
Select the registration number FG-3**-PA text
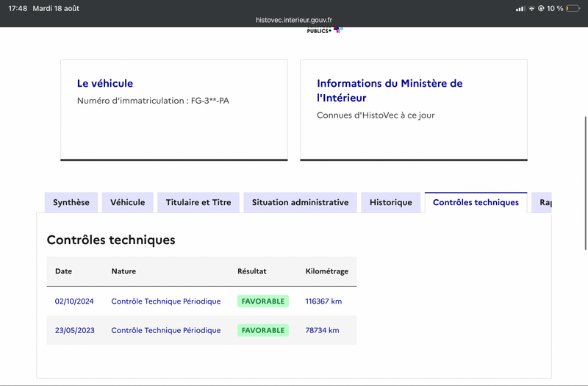210,101
